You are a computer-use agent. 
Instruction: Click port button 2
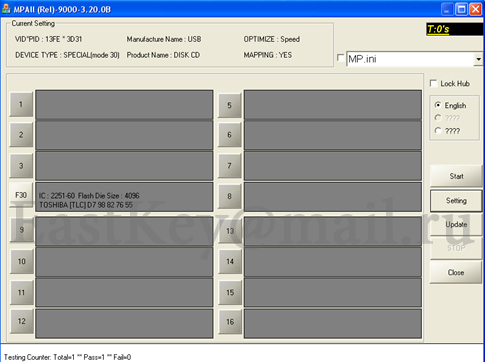[21, 135]
